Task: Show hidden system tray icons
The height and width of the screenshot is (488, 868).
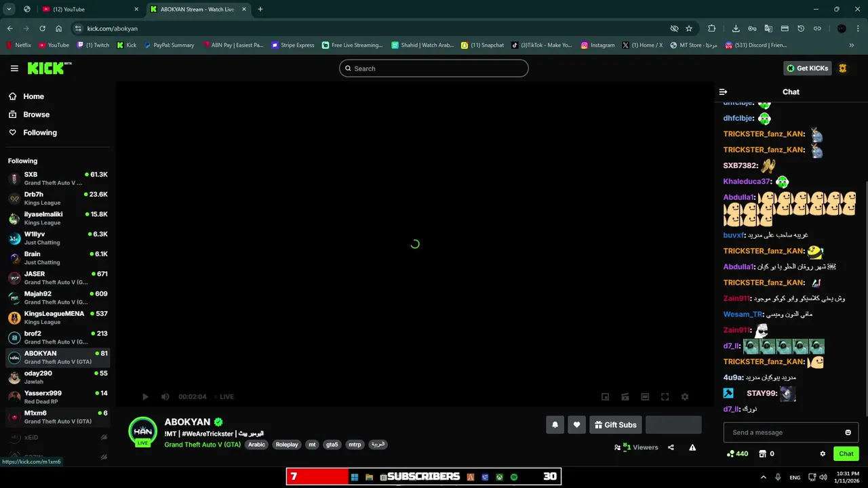Action: tap(763, 477)
